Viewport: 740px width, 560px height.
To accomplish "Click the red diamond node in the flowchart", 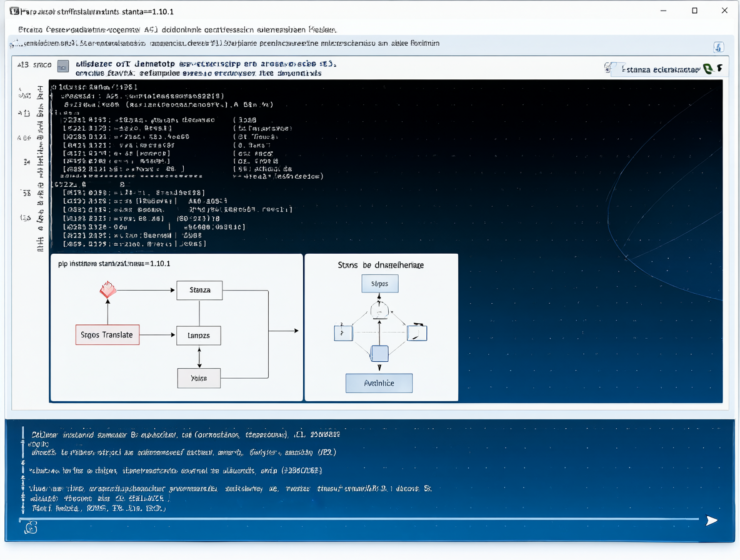I will (x=108, y=289).
